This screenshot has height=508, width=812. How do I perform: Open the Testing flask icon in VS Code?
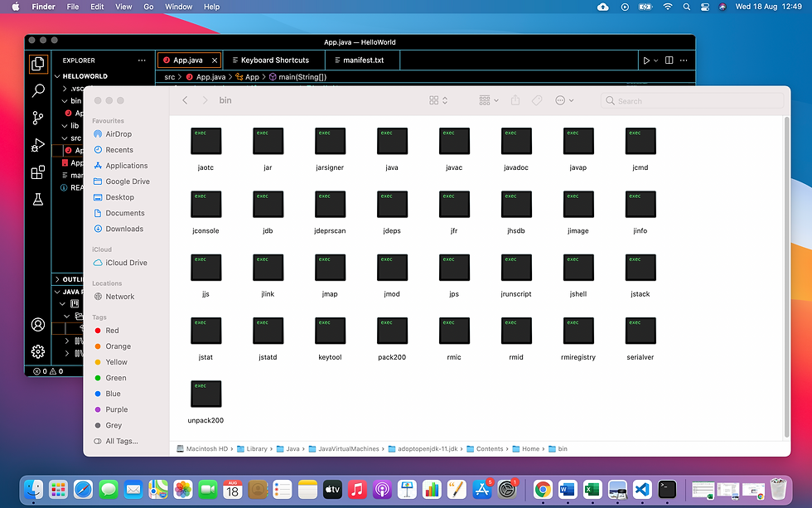[x=38, y=199]
